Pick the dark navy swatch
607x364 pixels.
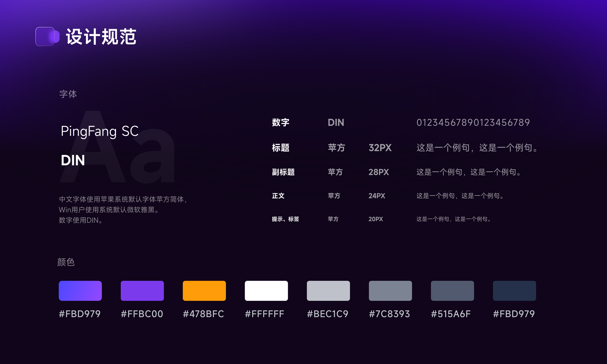[514, 291]
